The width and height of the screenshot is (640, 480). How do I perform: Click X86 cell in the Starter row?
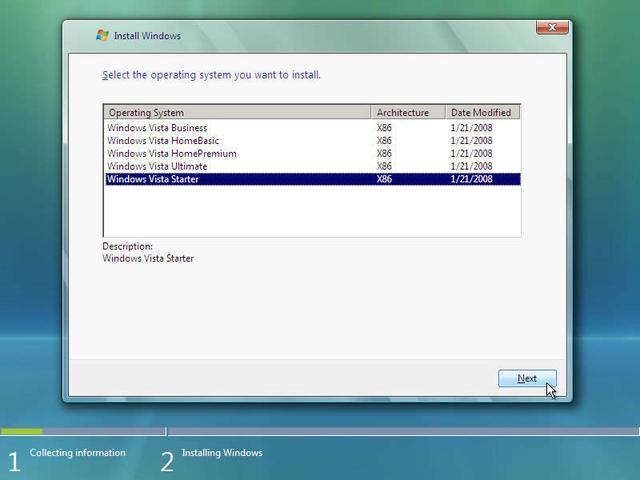(384, 179)
